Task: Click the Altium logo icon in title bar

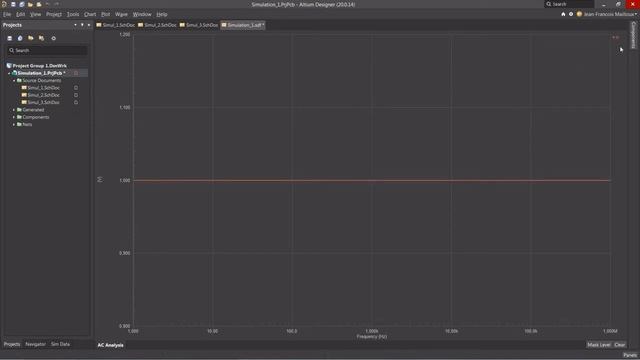Action: pyautogui.click(x=4, y=4)
